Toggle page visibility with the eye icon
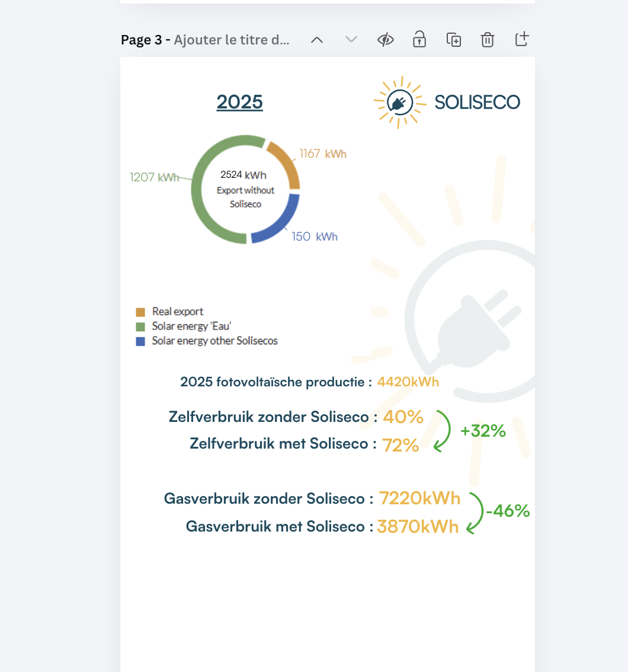The image size is (628, 672). [385, 39]
